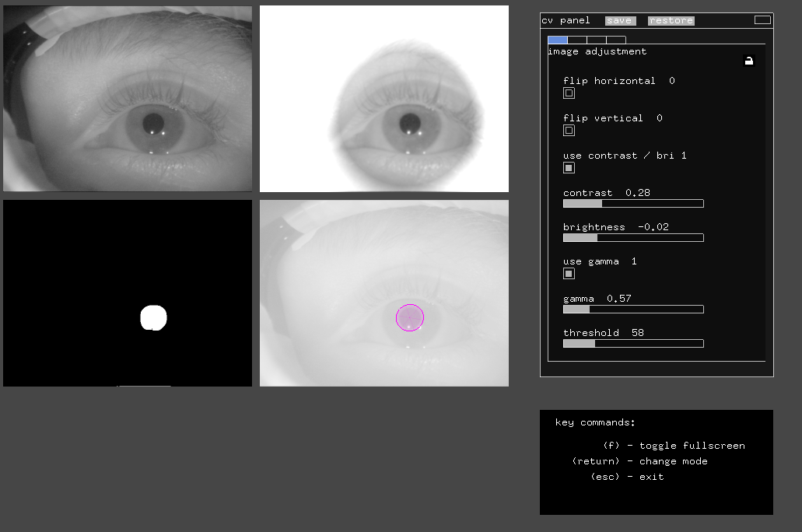This screenshot has width=802, height=532.
Task: Toggle the flip horizontal checkbox
Action: pos(569,93)
